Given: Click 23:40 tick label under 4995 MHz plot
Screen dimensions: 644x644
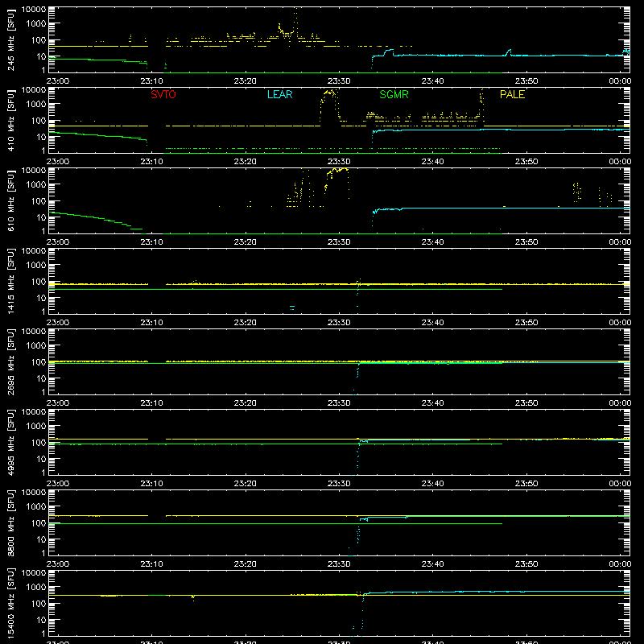Looking at the screenshot, I should tap(432, 484).
